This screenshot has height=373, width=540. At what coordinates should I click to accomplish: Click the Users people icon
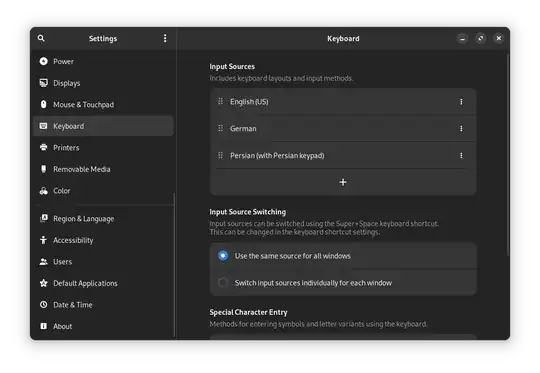[43, 262]
